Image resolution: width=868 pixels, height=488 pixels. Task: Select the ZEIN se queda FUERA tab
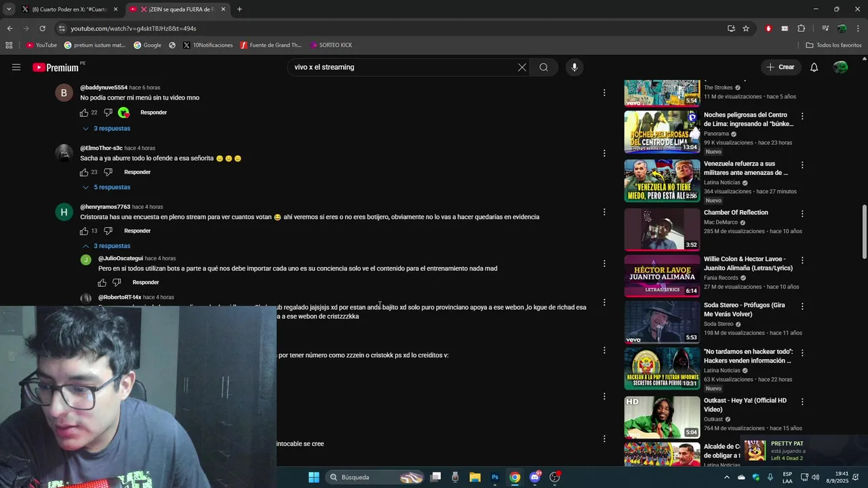(178, 9)
